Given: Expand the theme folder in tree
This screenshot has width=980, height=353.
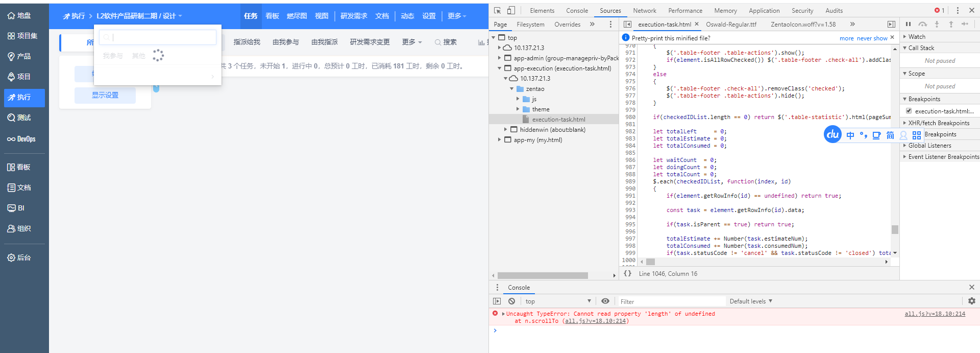Looking at the screenshot, I should click(518, 109).
